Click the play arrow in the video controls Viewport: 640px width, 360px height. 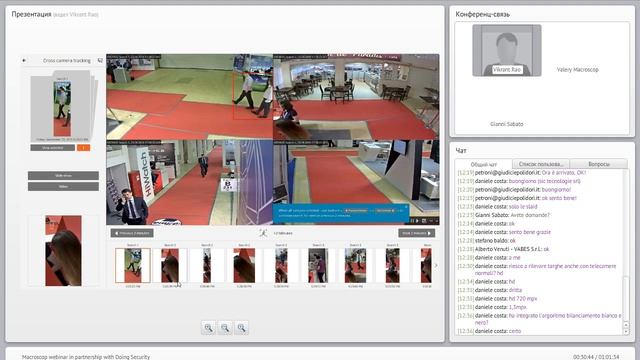click(x=417, y=221)
